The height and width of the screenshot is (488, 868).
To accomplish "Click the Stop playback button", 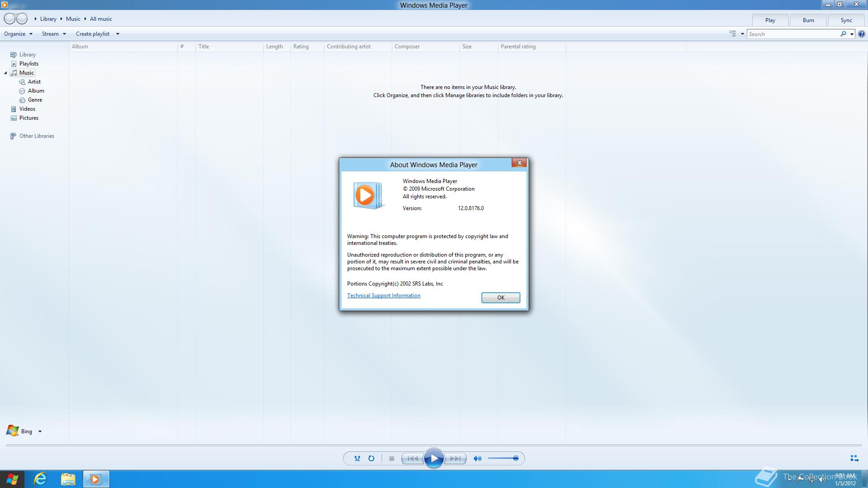I will (392, 458).
